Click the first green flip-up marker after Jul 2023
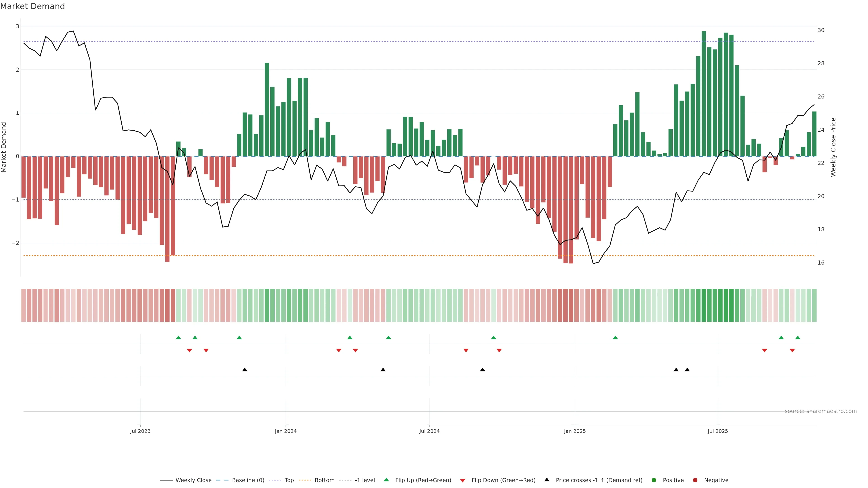The height and width of the screenshot is (488, 868). tap(179, 338)
